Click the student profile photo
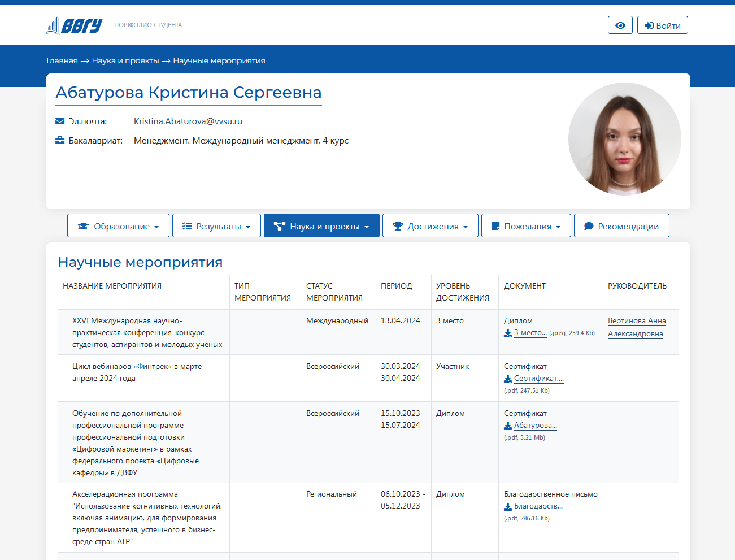Viewport: 735px width, 560px height. click(624, 139)
